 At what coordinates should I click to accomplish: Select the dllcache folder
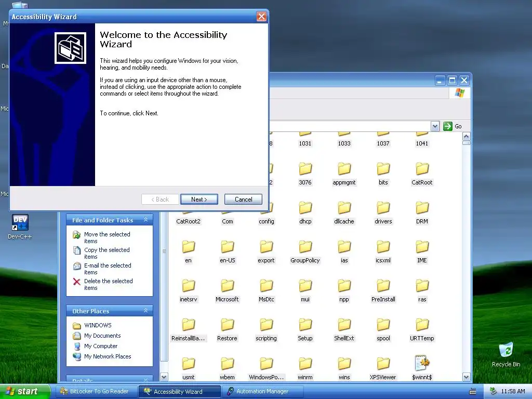pos(344,212)
